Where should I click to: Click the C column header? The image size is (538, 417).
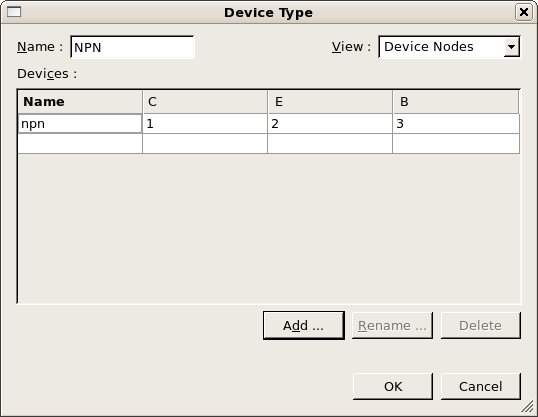click(x=205, y=102)
